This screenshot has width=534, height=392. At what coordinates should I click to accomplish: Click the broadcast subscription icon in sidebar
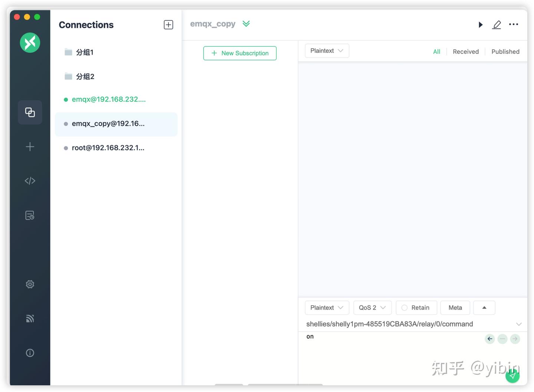pyautogui.click(x=30, y=318)
